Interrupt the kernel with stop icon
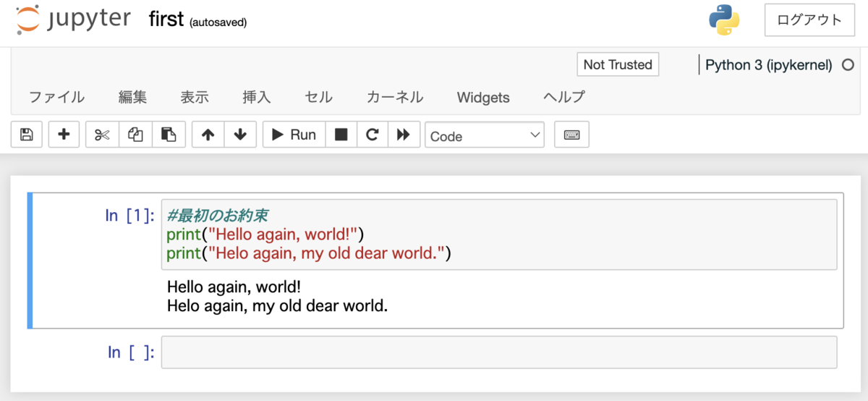The height and width of the screenshot is (401, 868). point(341,135)
